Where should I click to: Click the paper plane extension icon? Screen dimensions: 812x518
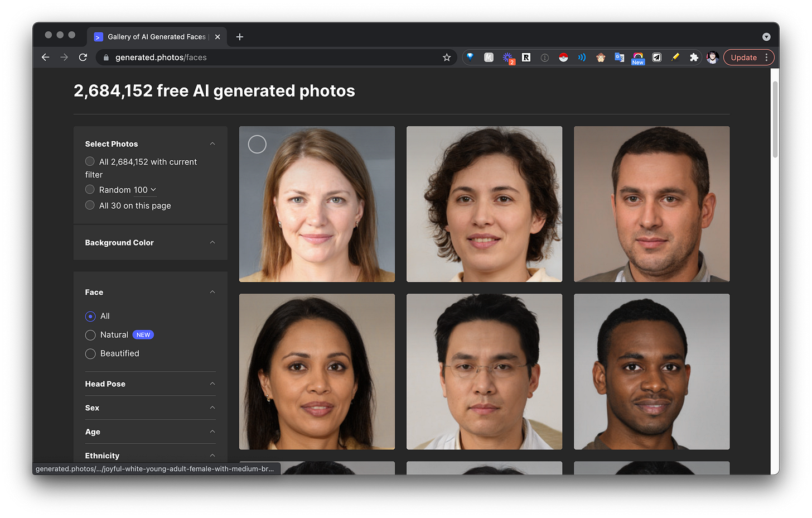pos(657,57)
